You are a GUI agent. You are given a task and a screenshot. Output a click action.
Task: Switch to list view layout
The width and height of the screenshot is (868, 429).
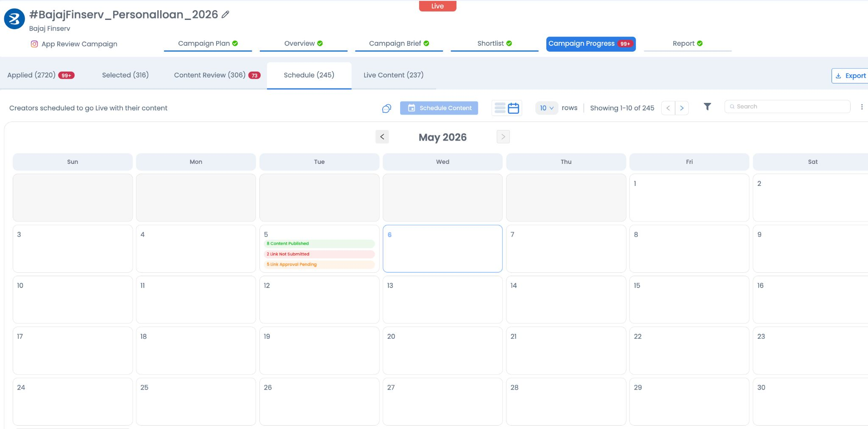[x=500, y=108]
